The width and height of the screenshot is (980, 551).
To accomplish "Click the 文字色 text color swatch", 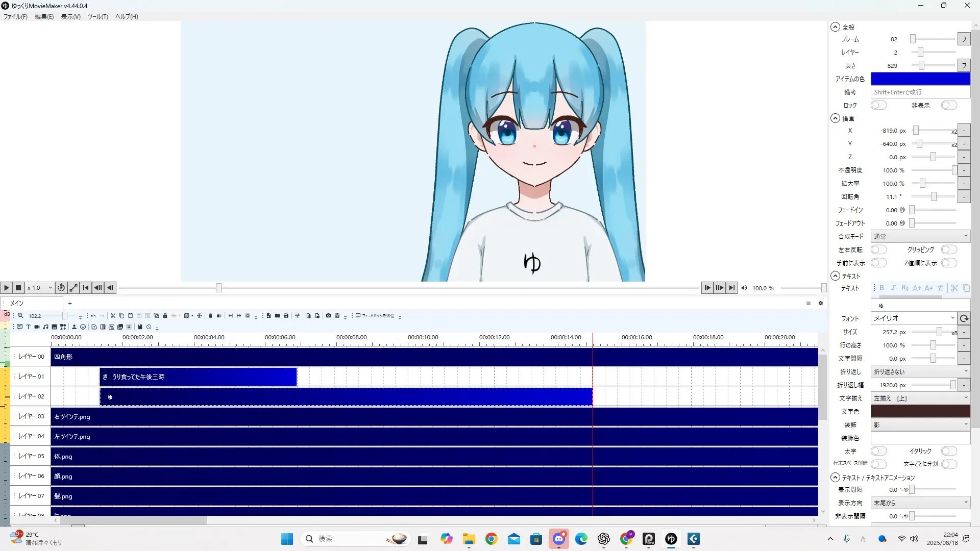I will [x=920, y=411].
